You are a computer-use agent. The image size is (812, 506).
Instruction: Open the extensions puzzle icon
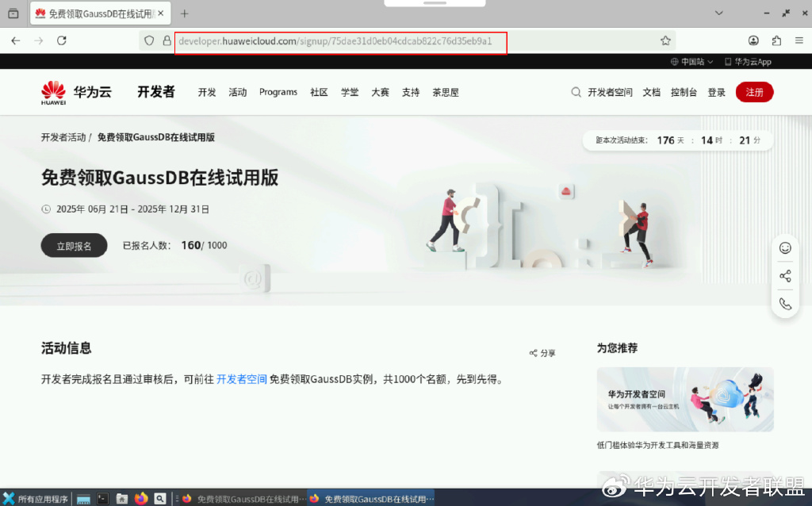pyautogui.click(x=776, y=41)
